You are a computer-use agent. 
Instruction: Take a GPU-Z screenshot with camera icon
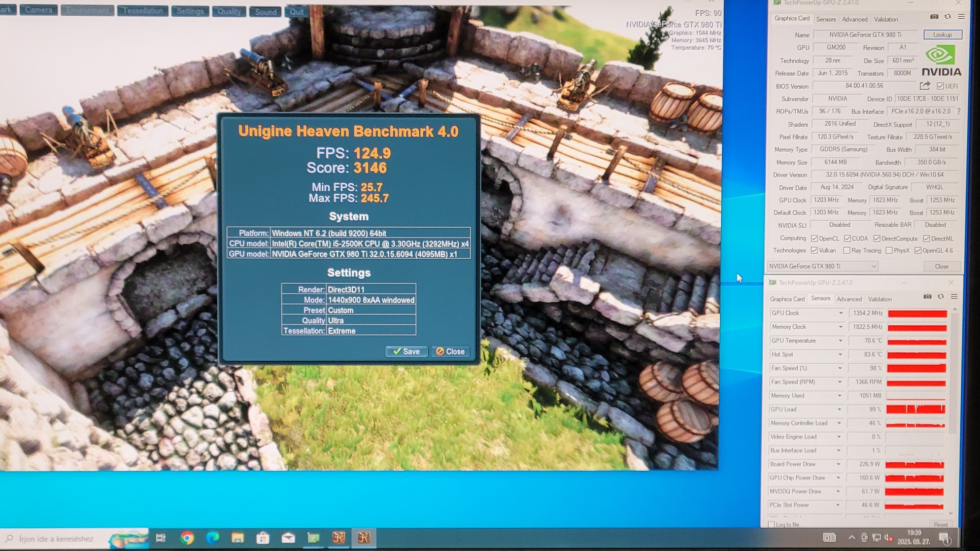934,17
